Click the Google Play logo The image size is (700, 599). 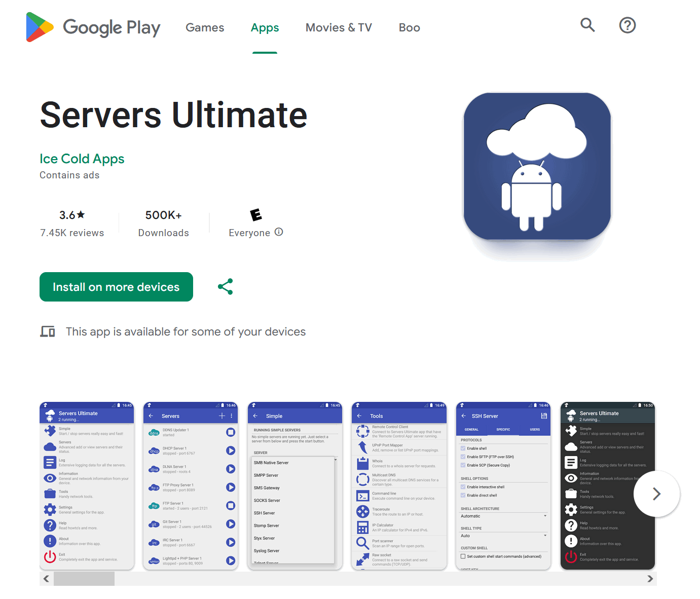pyautogui.click(x=93, y=27)
